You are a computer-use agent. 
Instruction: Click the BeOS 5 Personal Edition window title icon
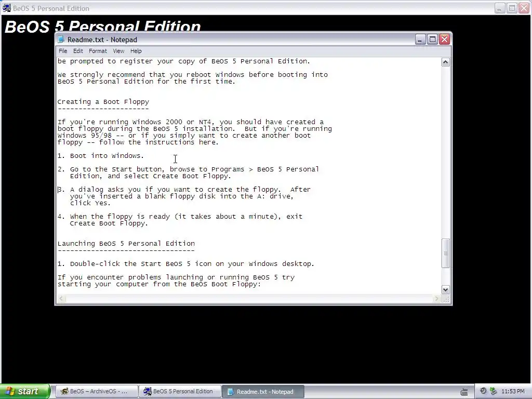coord(6,8)
